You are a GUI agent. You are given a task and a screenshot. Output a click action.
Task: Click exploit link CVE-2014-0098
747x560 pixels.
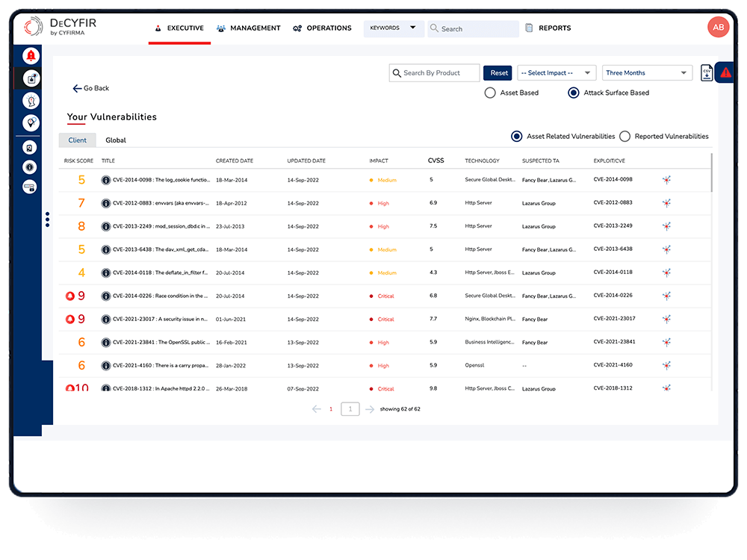(x=613, y=179)
